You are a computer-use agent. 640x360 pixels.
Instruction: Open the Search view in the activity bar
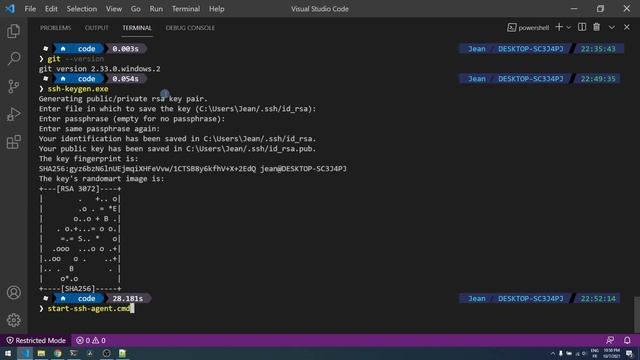tap(13, 59)
